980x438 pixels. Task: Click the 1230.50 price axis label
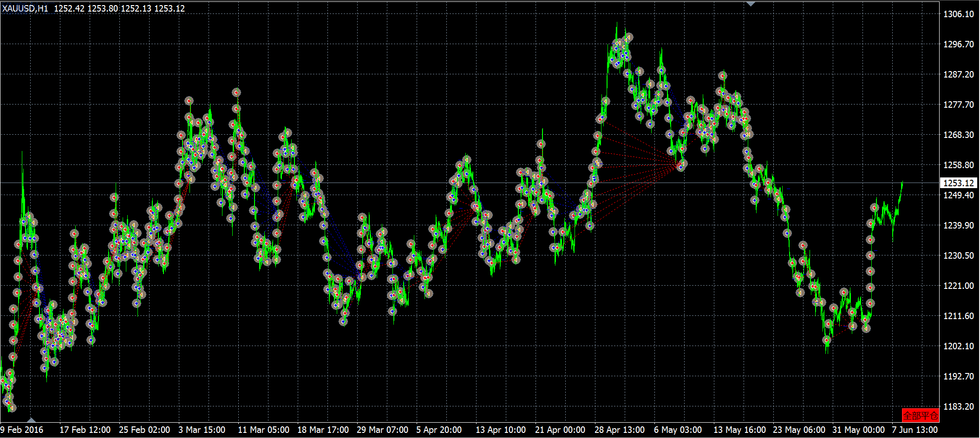959,255
